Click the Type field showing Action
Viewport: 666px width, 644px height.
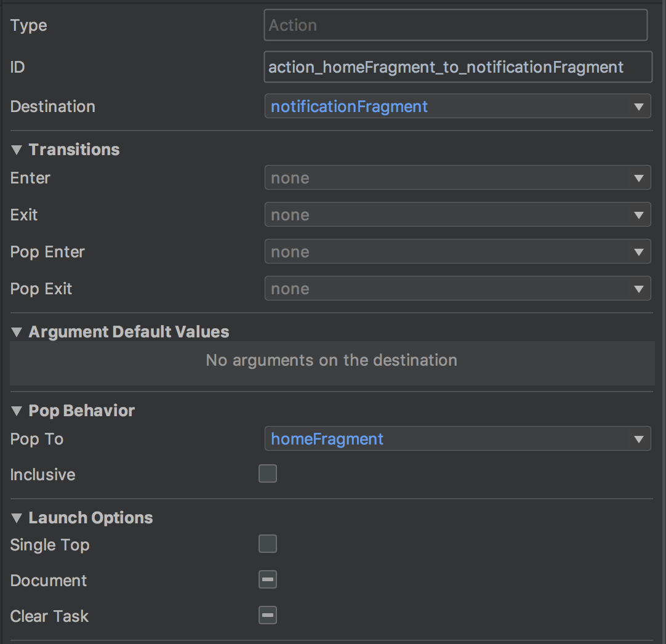[455, 26]
